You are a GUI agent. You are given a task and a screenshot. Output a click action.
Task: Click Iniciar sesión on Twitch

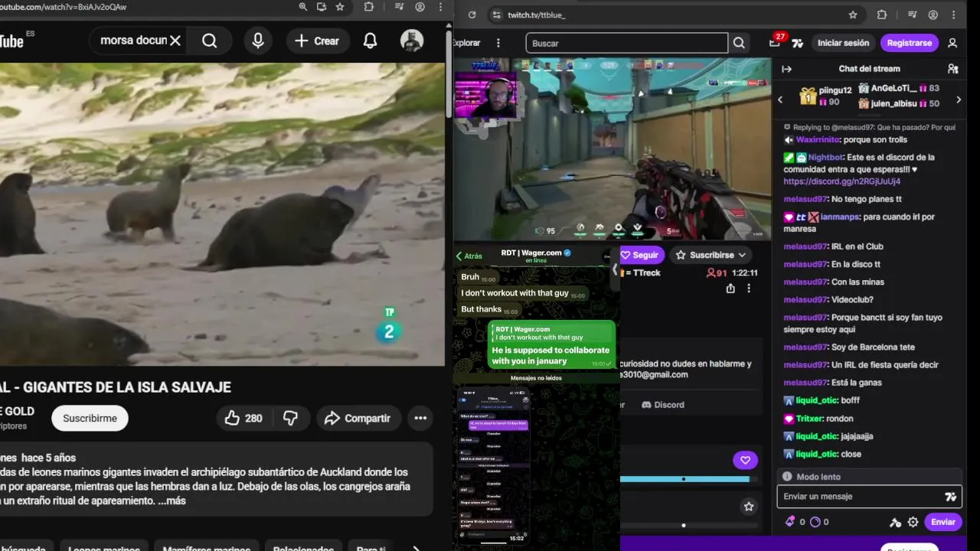point(843,43)
